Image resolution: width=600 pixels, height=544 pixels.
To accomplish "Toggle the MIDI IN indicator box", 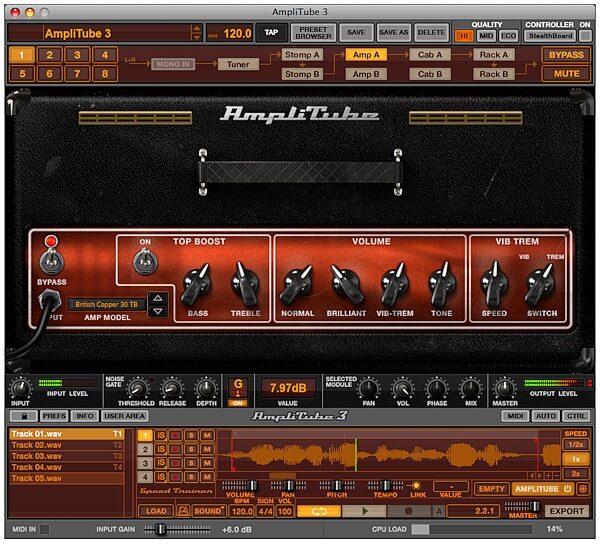I will pos(45,529).
